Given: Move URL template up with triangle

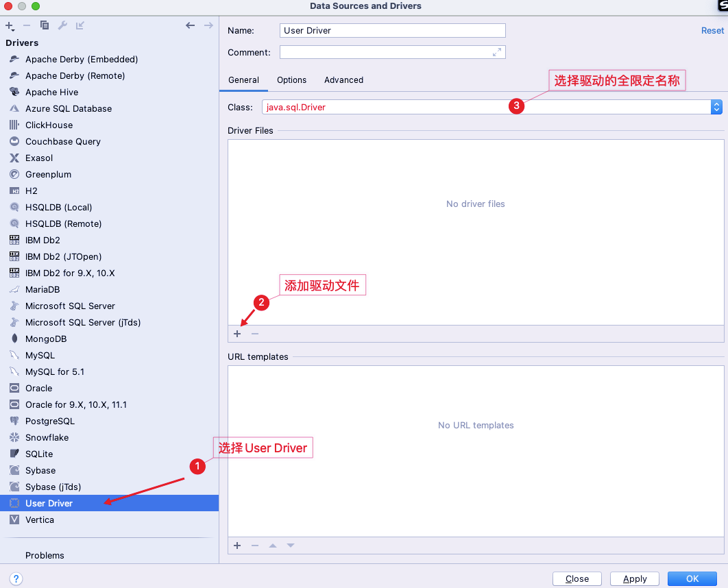Looking at the screenshot, I should tap(273, 546).
